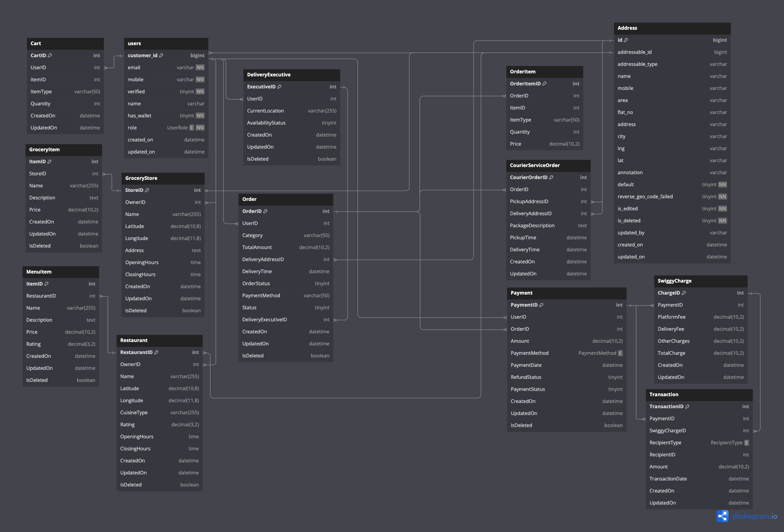
Task: Collapse the Restaurant table header
Action: (160, 340)
